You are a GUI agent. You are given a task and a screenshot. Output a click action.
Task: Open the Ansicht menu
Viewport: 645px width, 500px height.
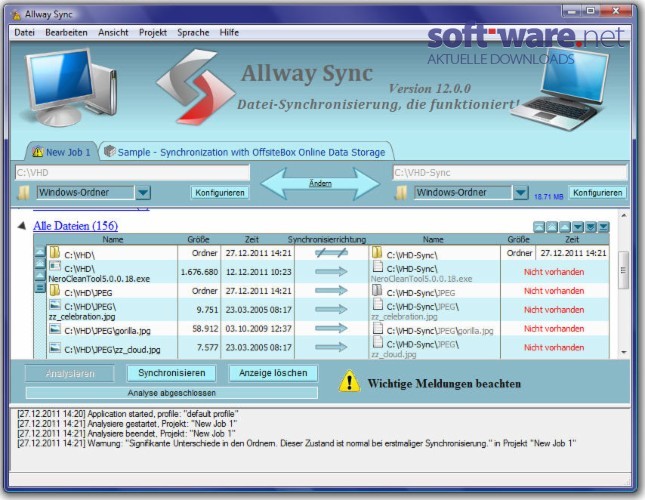[x=113, y=32]
